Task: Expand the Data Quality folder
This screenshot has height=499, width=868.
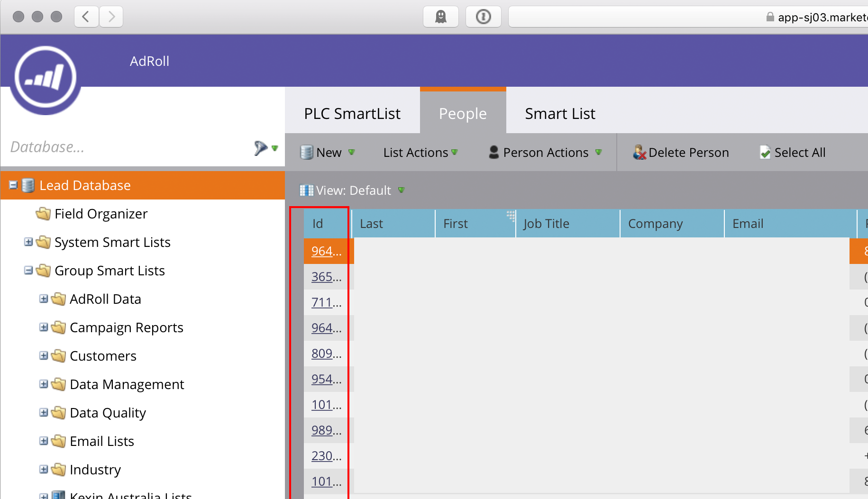Action: pos(44,412)
